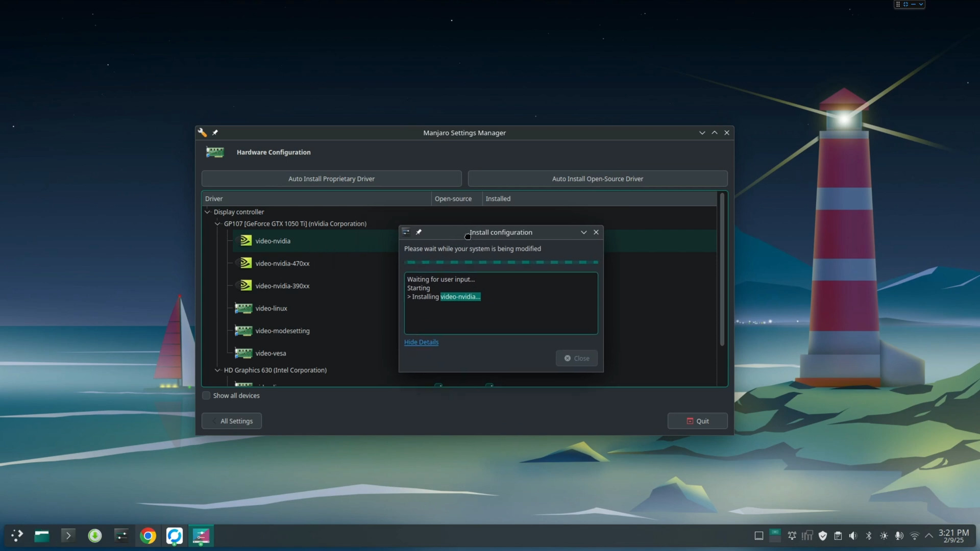Viewport: 980px width, 551px height.
Task: Open the blue circular sync app icon
Action: click(x=175, y=536)
